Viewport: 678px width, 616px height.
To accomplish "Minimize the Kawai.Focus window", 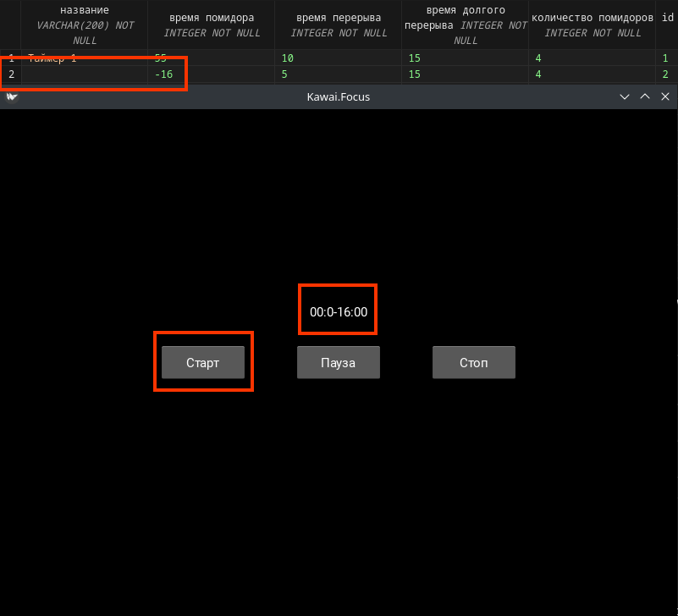I will tap(625, 96).
